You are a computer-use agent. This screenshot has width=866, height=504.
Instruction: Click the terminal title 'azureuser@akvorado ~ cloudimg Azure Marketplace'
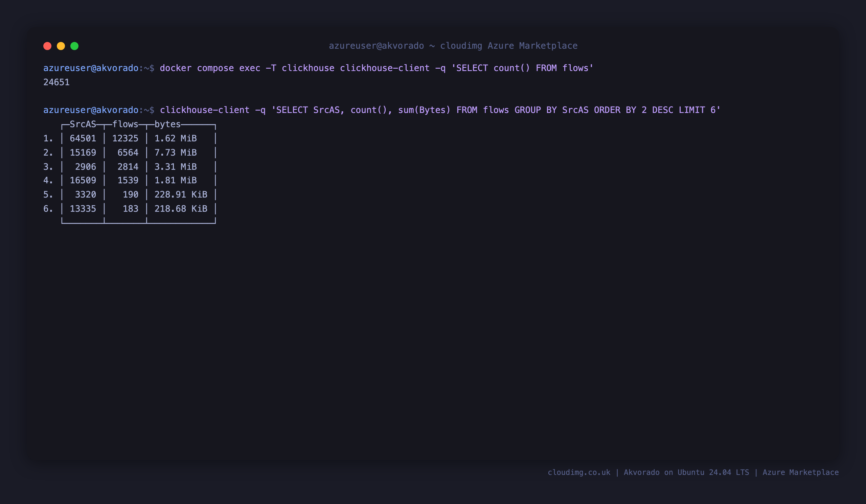[453, 46]
